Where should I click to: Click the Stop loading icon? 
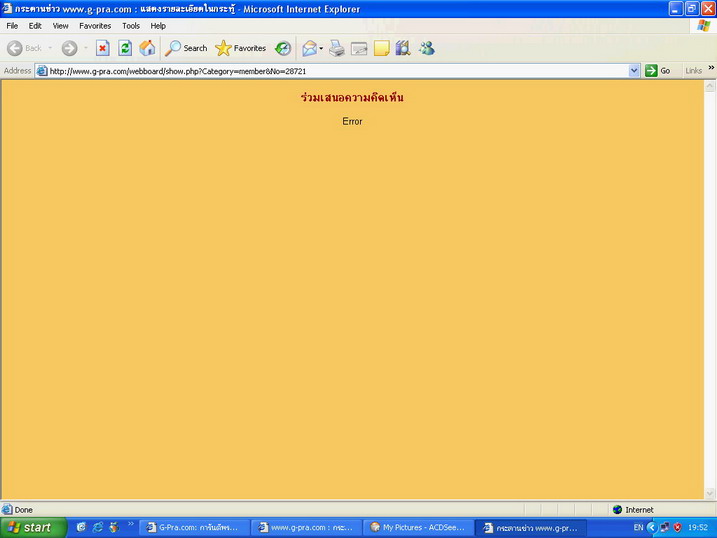[x=102, y=48]
